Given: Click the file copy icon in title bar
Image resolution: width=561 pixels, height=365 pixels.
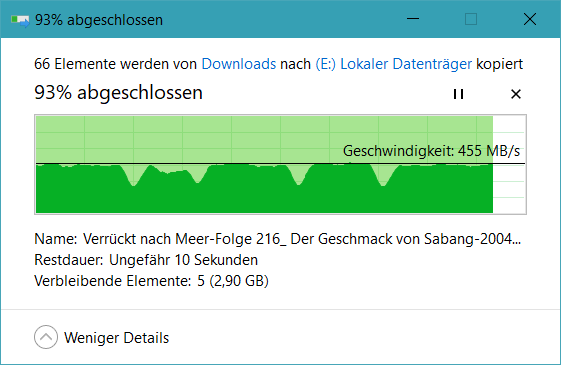Looking at the screenshot, I should tap(20, 20).
